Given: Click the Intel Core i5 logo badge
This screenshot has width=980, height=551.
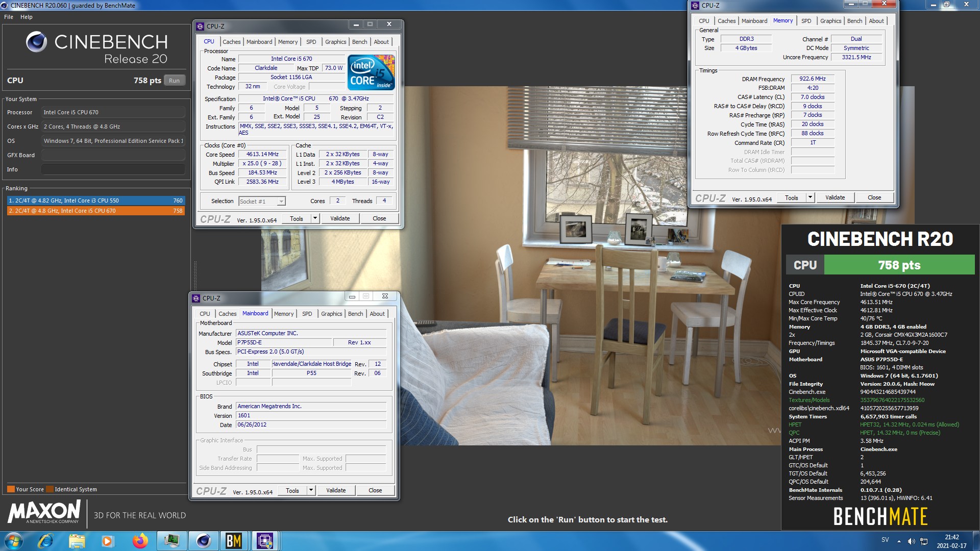Looking at the screenshot, I should tap(371, 73).
